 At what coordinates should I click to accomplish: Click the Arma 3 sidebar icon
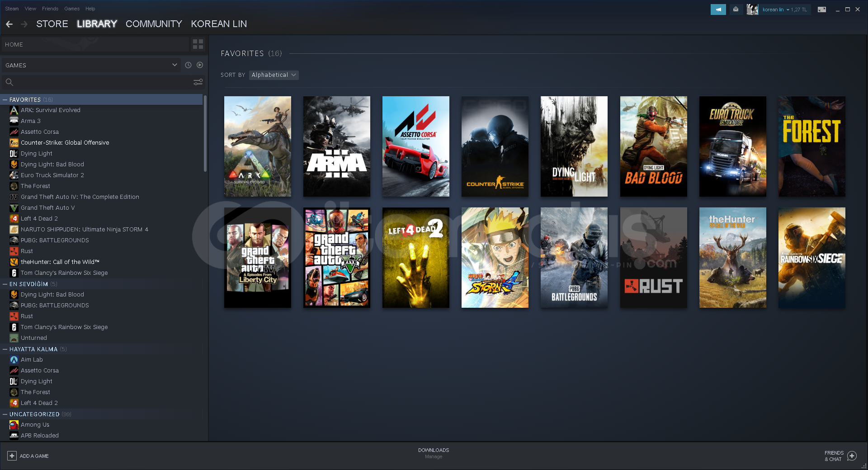[x=14, y=121]
